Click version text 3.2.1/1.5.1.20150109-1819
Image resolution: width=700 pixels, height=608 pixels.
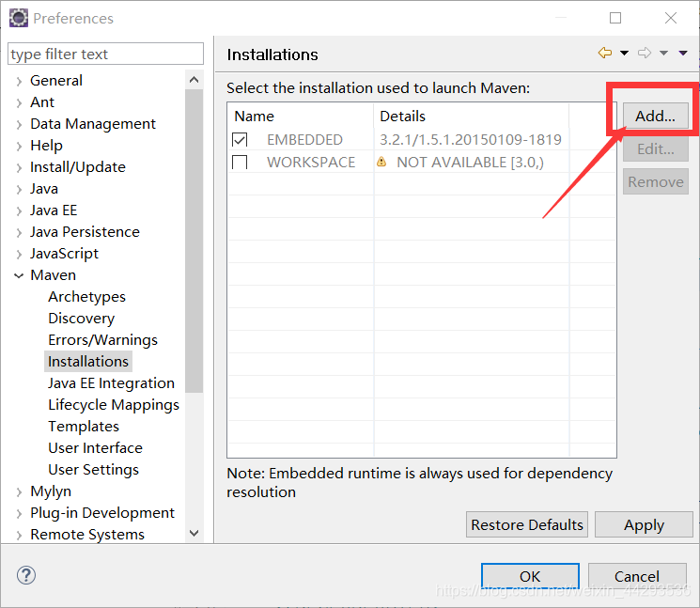tap(471, 140)
